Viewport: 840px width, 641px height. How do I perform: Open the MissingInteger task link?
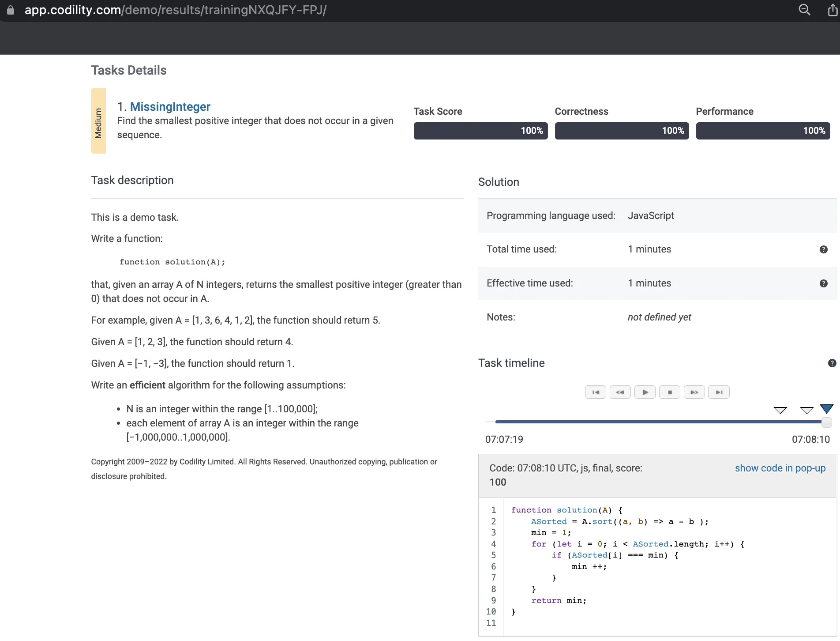tap(170, 107)
